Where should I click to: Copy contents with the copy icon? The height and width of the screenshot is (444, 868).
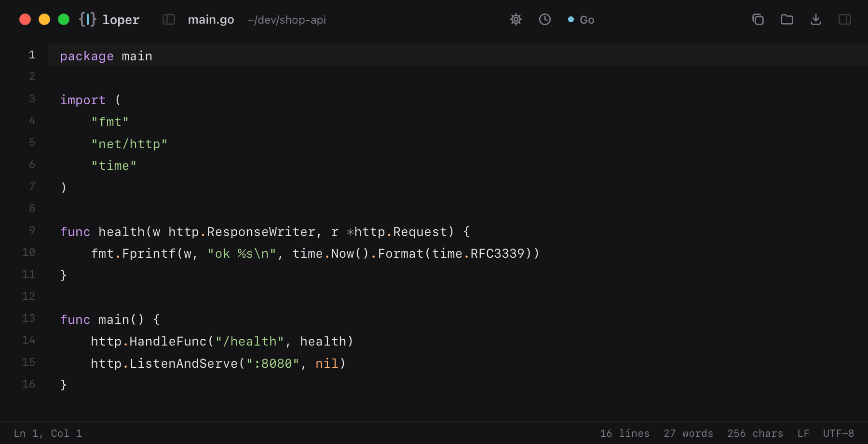[758, 19]
